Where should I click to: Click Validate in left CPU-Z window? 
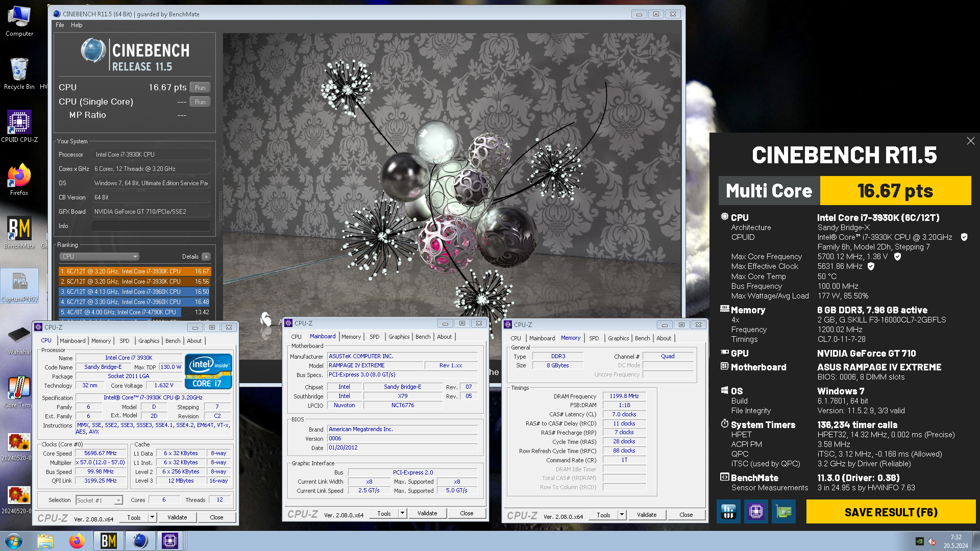pyautogui.click(x=177, y=517)
